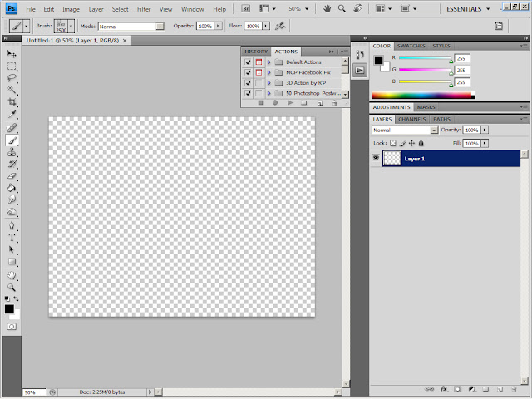Select the Brush tool in toolbox
This screenshot has width=532, height=399.
tap(12, 140)
